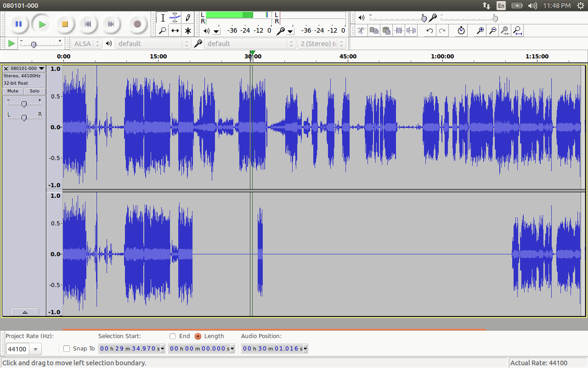Viewport: 588px width, 368px height.
Task: Open the En keyboard language indicator
Action: pos(501,6)
